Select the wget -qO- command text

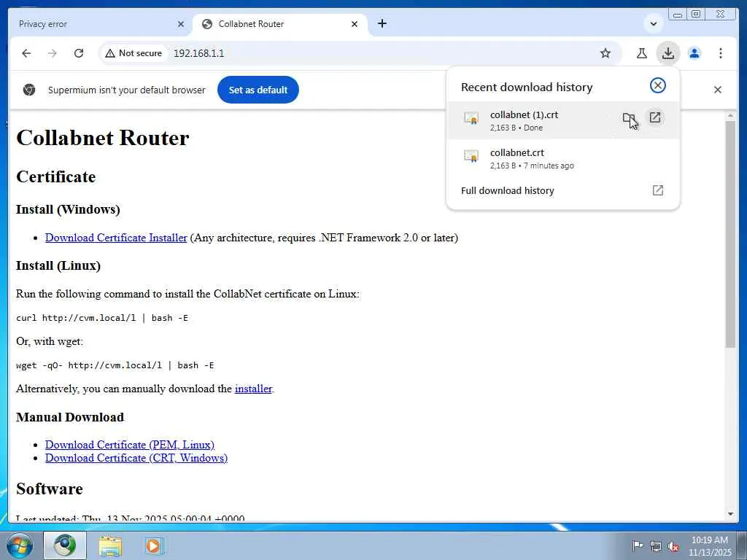pos(115,365)
